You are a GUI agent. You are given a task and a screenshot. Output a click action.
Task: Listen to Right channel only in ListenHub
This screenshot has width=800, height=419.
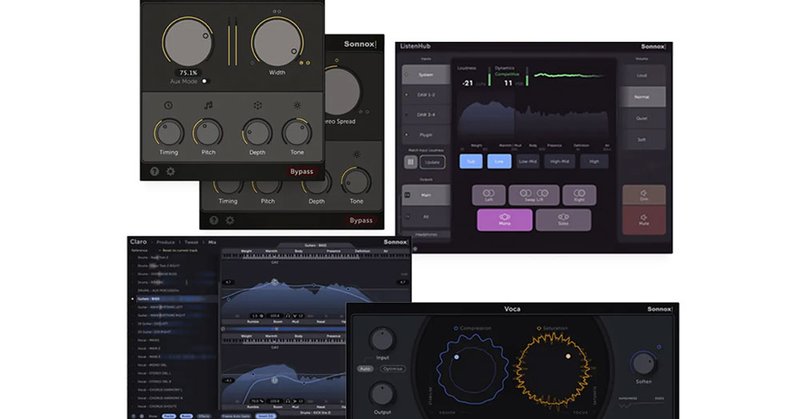click(579, 195)
